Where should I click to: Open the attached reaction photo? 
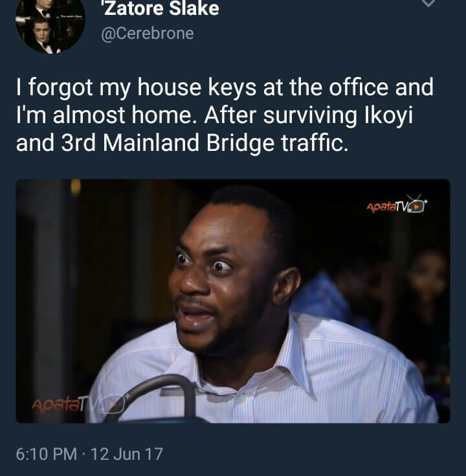pyautogui.click(x=233, y=301)
